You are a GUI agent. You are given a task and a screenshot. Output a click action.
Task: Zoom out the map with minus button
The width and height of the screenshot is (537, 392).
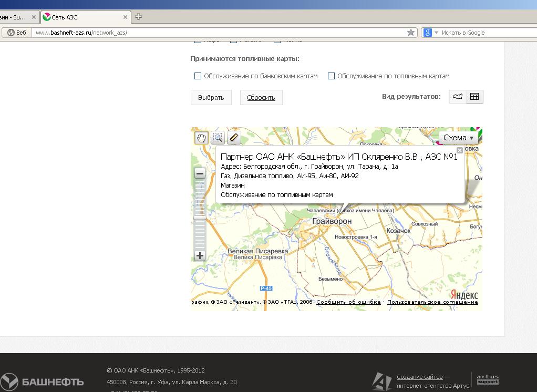(x=200, y=173)
